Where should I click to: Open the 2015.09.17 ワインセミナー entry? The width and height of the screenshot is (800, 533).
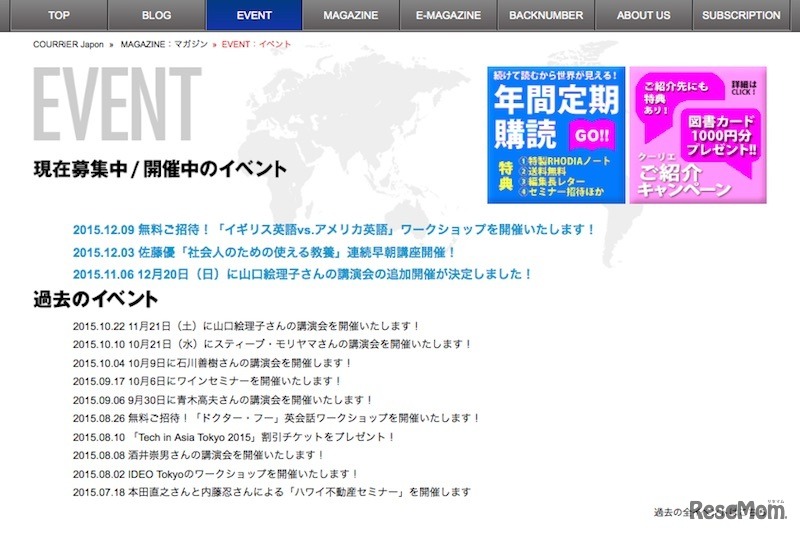click(x=207, y=381)
